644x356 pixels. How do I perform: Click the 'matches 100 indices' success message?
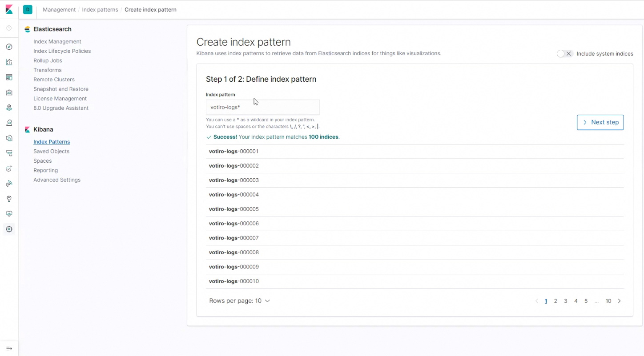coord(273,137)
